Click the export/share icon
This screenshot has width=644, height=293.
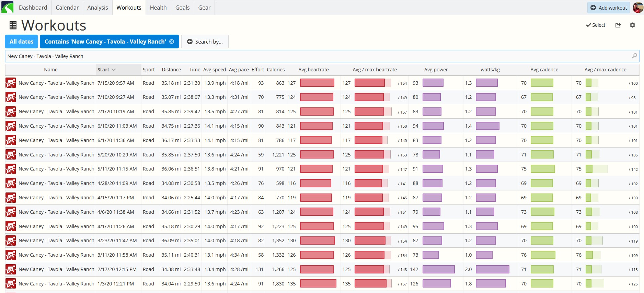[618, 25]
